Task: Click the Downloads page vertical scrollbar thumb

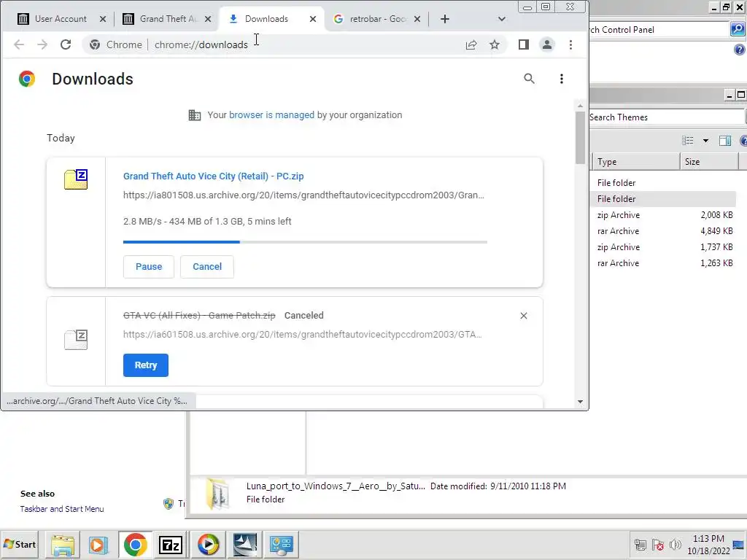Action: 580,137
